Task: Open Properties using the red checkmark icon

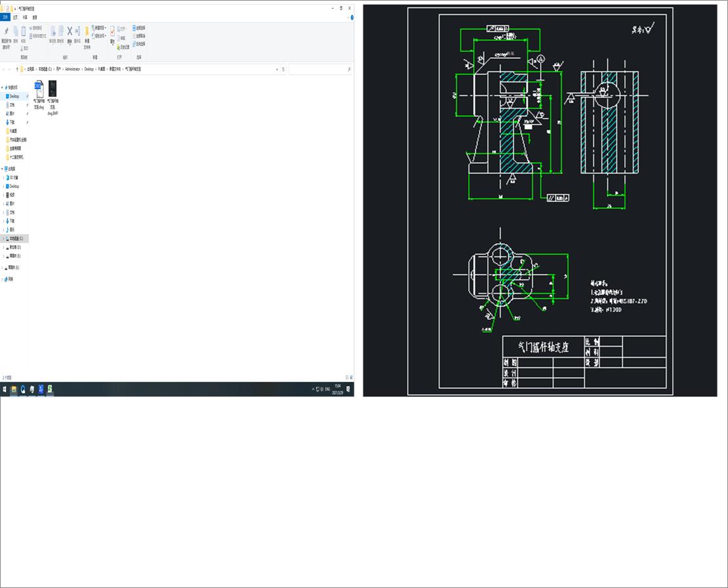Action: (112, 31)
